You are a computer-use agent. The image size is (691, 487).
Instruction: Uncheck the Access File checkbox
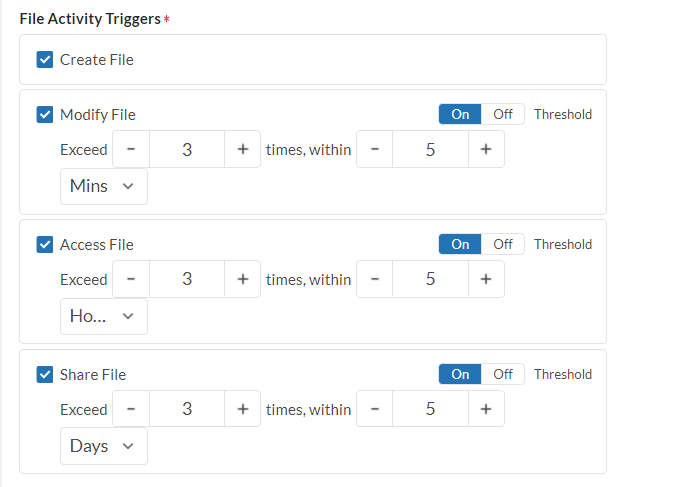pos(45,245)
